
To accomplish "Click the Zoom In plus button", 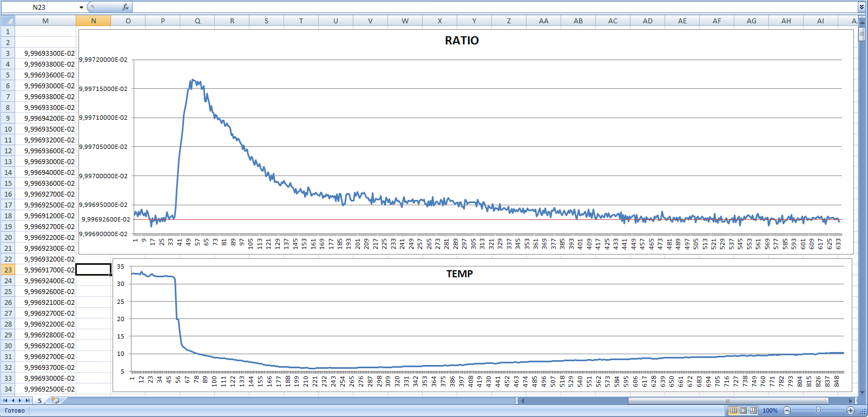I will [x=851, y=411].
